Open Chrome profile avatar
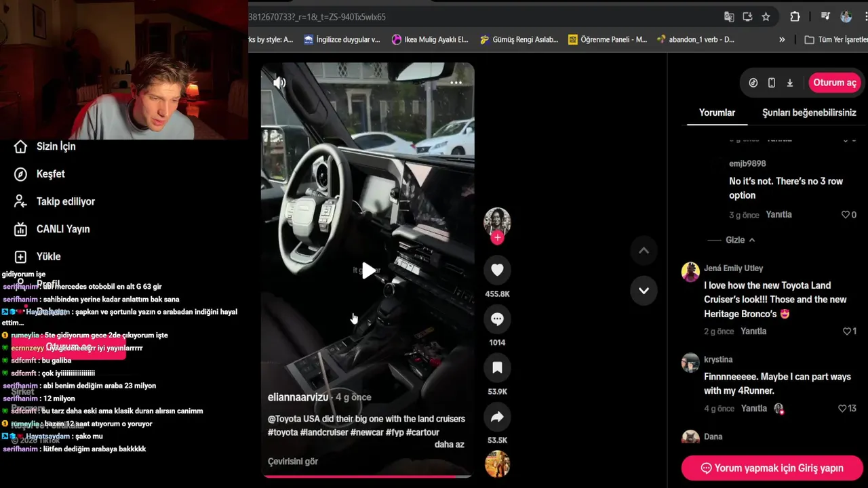This screenshot has width=868, height=488. pos(846,17)
